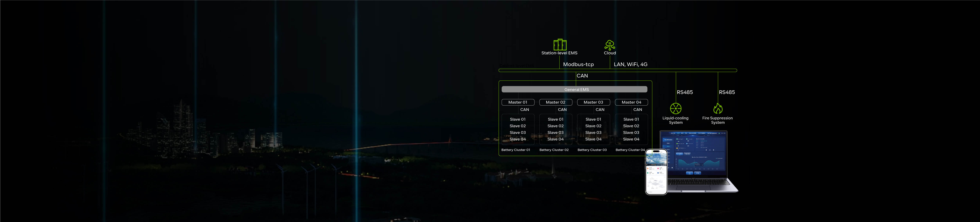Click 'Battery Cluster 01' caption
Image resolution: width=980 pixels, height=222 pixels.
(516, 150)
